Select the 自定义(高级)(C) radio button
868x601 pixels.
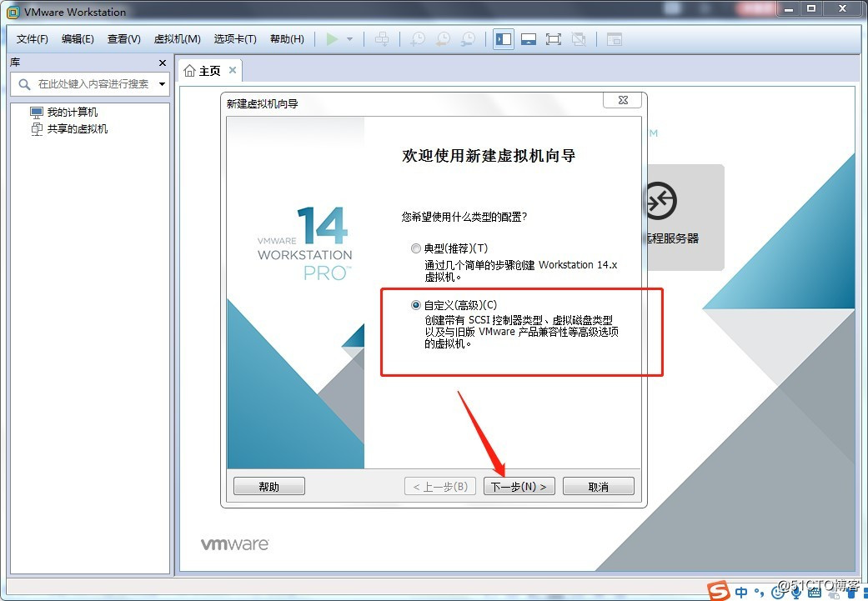416,305
